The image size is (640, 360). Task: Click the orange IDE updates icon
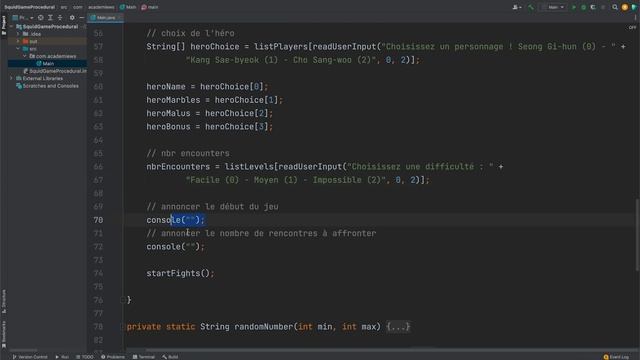[x=624, y=7]
